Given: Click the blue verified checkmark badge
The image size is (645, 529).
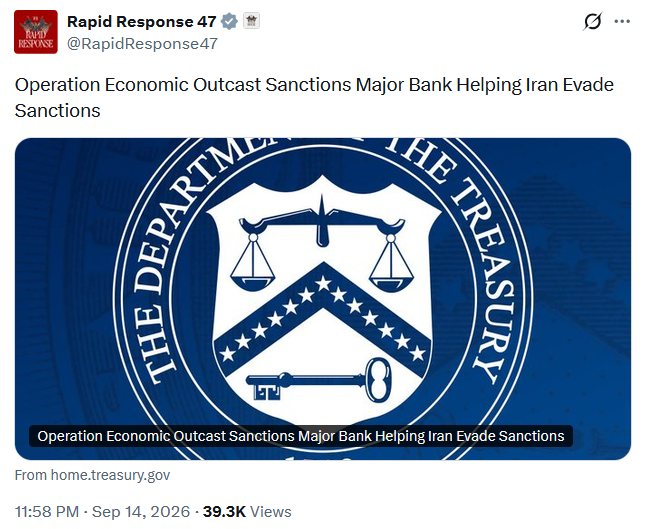Looking at the screenshot, I should tap(229, 21).
